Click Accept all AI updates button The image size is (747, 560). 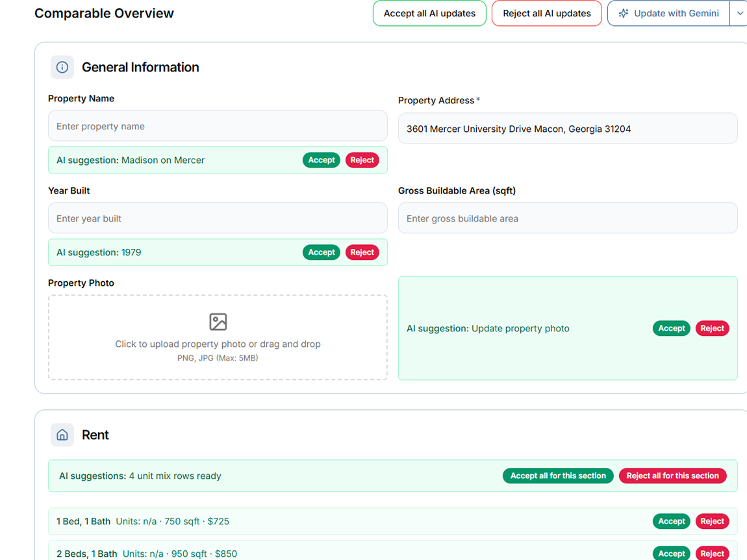tap(429, 14)
